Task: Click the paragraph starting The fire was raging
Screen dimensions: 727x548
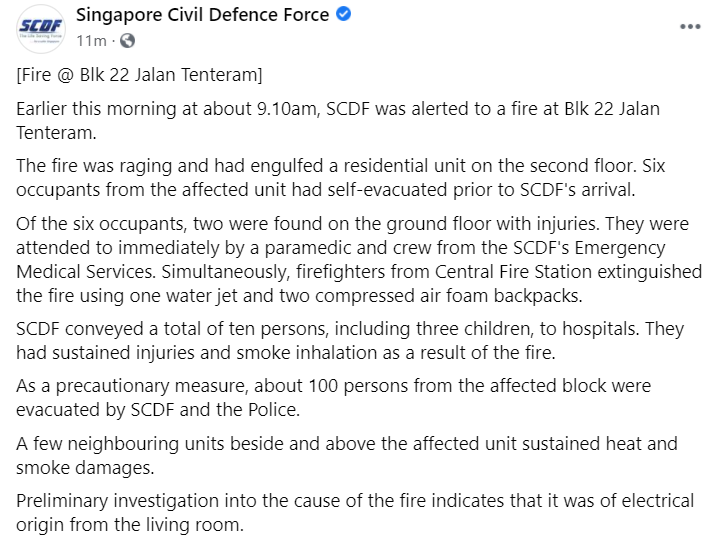Action: [348, 174]
